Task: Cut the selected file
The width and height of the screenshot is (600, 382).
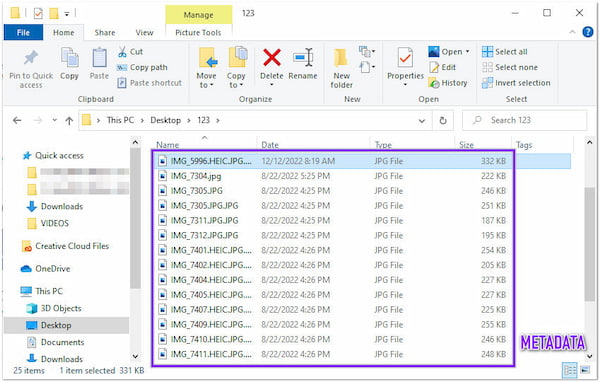Action: tap(130, 52)
